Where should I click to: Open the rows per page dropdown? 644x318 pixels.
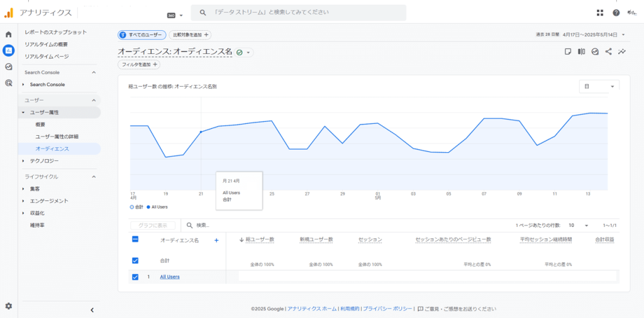[x=579, y=225]
